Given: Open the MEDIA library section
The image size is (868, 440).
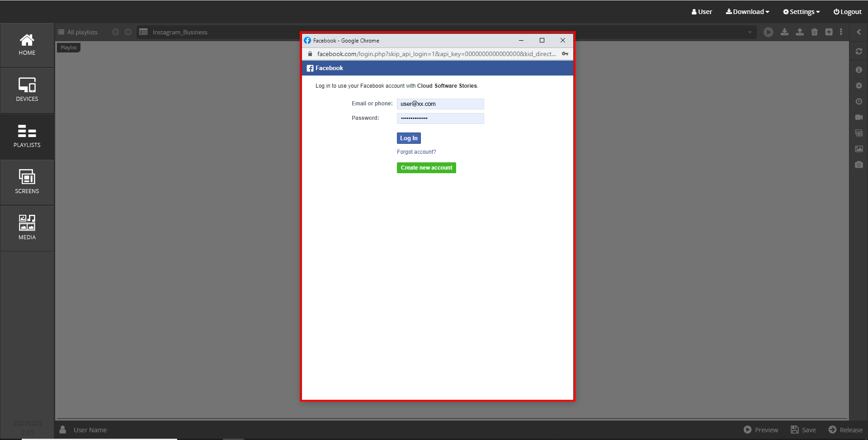Looking at the screenshot, I should tap(27, 229).
